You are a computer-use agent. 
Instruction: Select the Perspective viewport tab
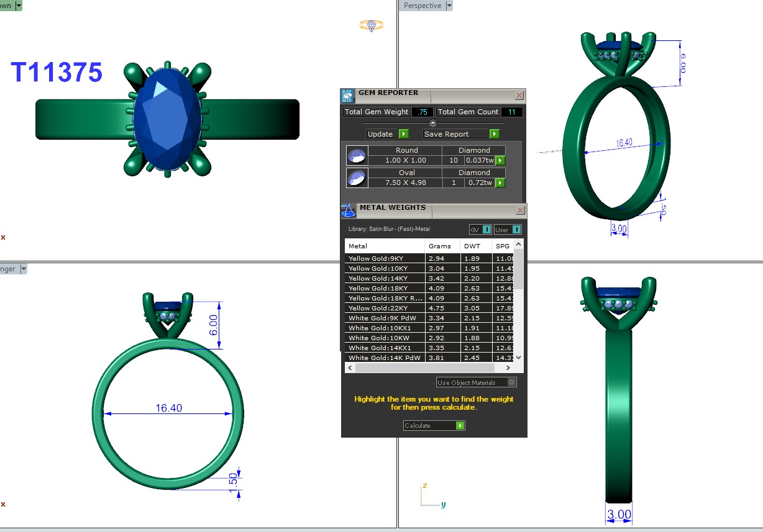tap(422, 6)
